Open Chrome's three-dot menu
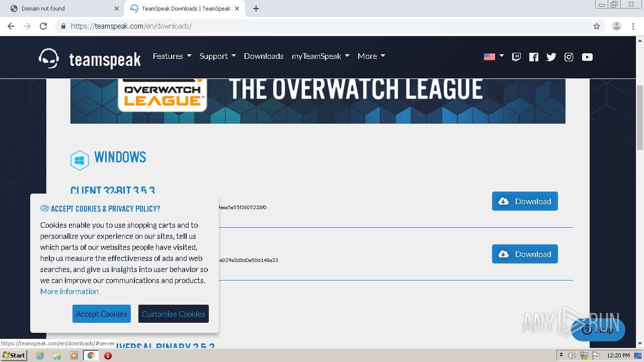 point(633,26)
